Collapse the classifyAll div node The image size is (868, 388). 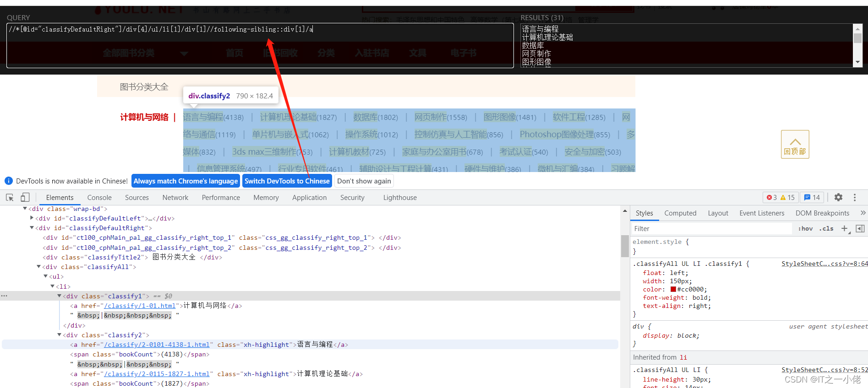click(x=38, y=267)
